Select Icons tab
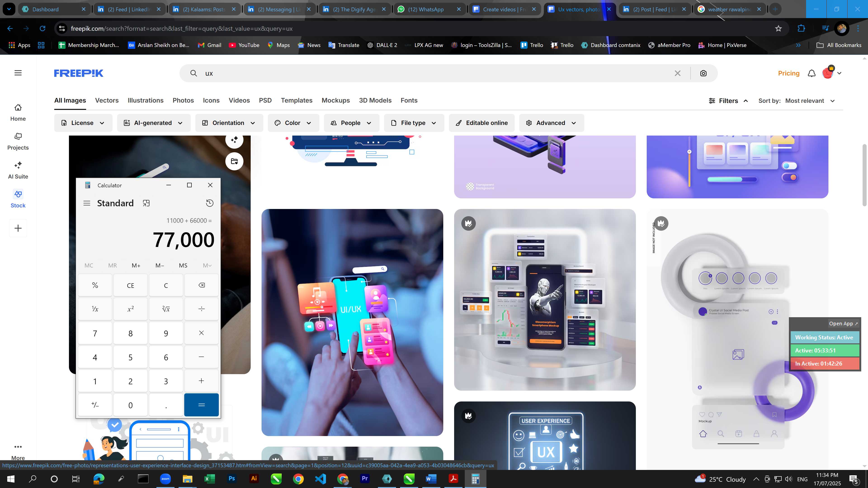This screenshot has width=868, height=488. [211, 100]
